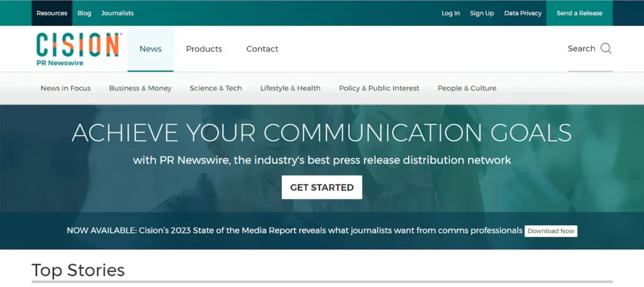Click the Cision PR Newswire logo
The height and width of the screenshot is (287, 644).
(79, 49)
